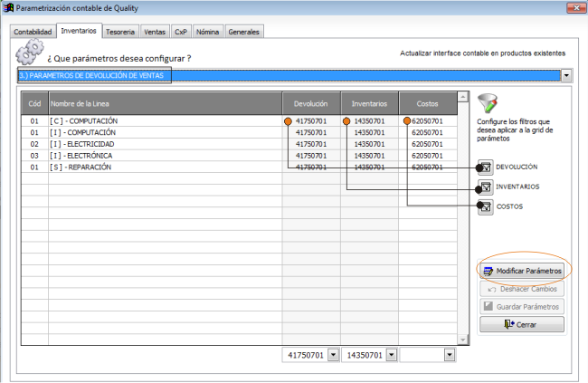The width and height of the screenshot is (588, 383).
Task: Click the Cerrar button
Action: (x=522, y=324)
